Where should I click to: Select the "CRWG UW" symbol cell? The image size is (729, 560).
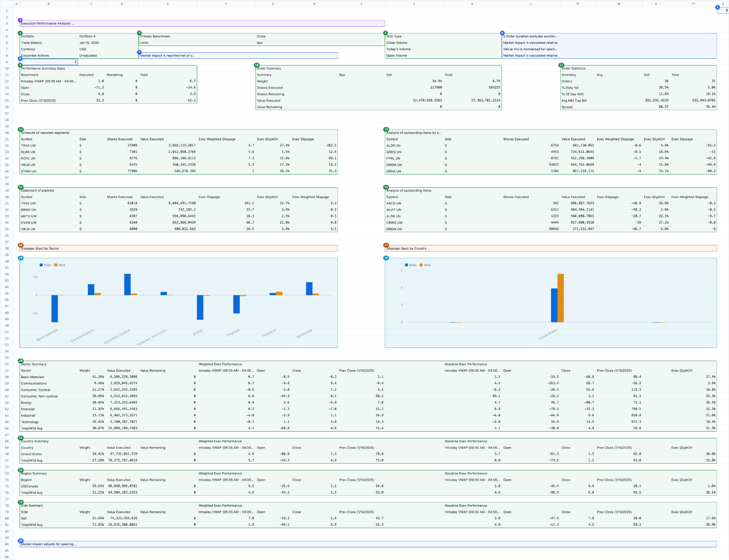click(x=414, y=223)
